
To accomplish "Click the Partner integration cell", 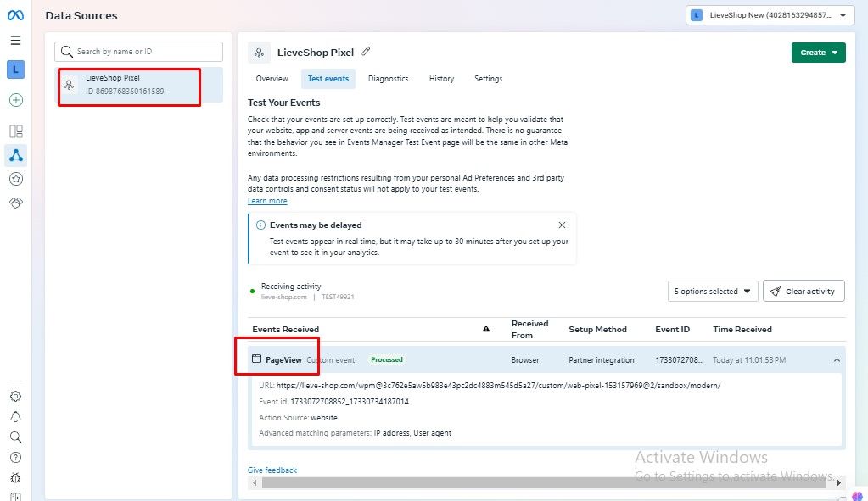I will 602,360.
